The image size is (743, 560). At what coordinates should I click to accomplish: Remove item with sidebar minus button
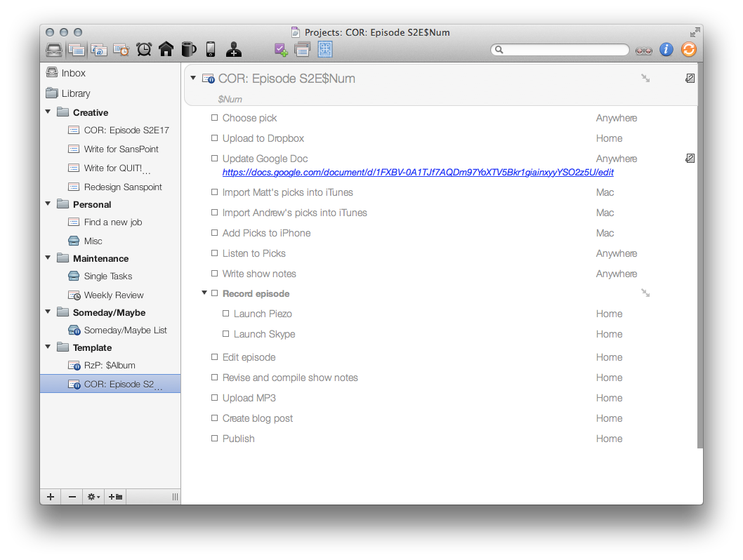click(x=72, y=497)
